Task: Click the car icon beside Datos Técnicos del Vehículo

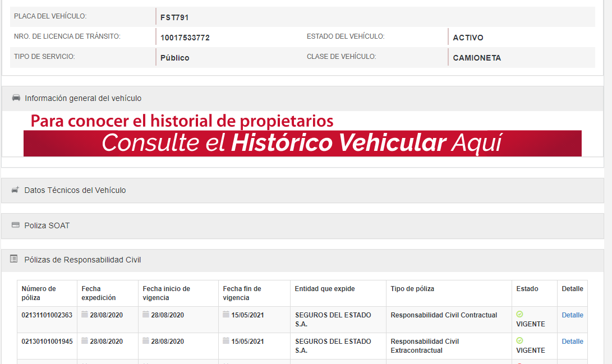Action: (x=15, y=190)
